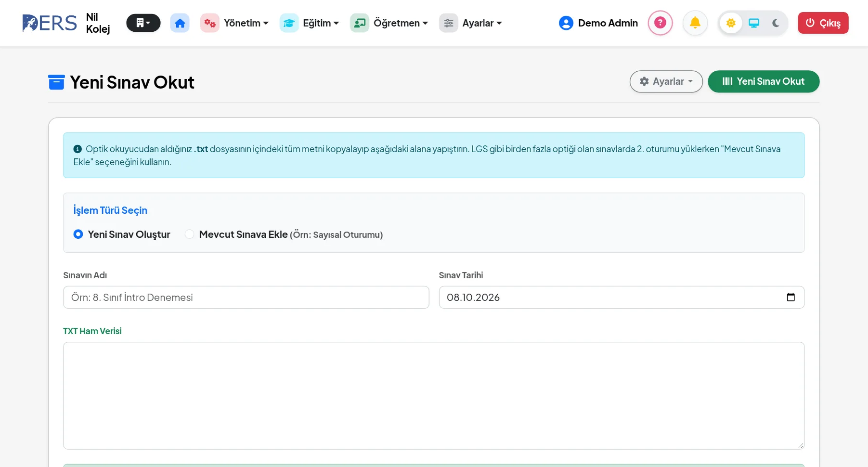The height and width of the screenshot is (467, 868).
Task: Log out with the Çıkış button
Action: [823, 23]
